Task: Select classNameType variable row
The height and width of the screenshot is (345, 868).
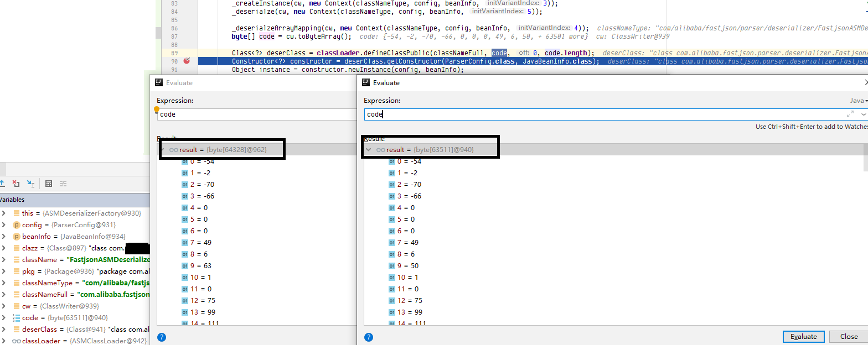Action: point(75,283)
